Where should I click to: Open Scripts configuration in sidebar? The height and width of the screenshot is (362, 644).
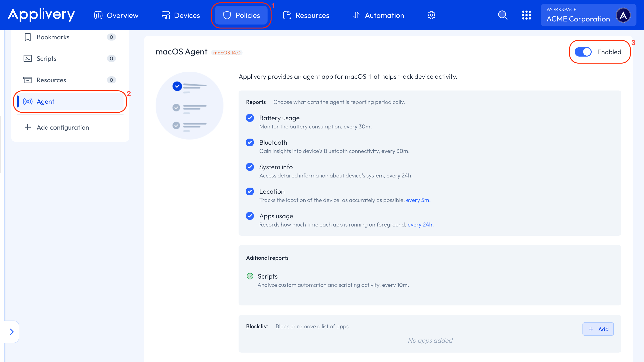(x=46, y=58)
